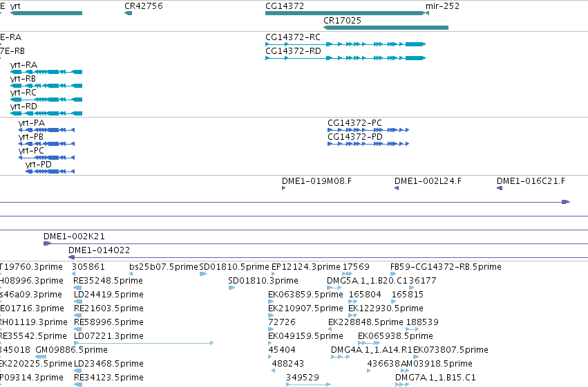
Task: Open clone end DME1-019M08.F
Action: pos(284,188)
